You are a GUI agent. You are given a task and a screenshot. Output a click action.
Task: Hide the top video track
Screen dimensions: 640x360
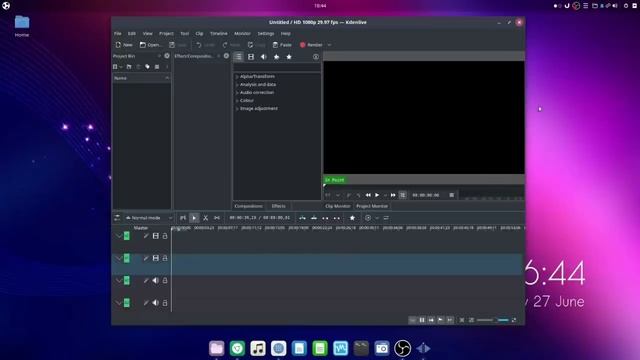click(x=156, y=236)
